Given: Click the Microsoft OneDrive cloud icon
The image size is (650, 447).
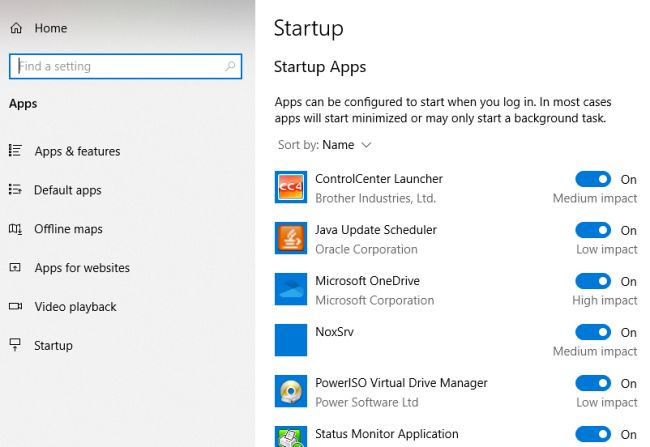Looking at the screenshot, I should (x=291, y=289).
